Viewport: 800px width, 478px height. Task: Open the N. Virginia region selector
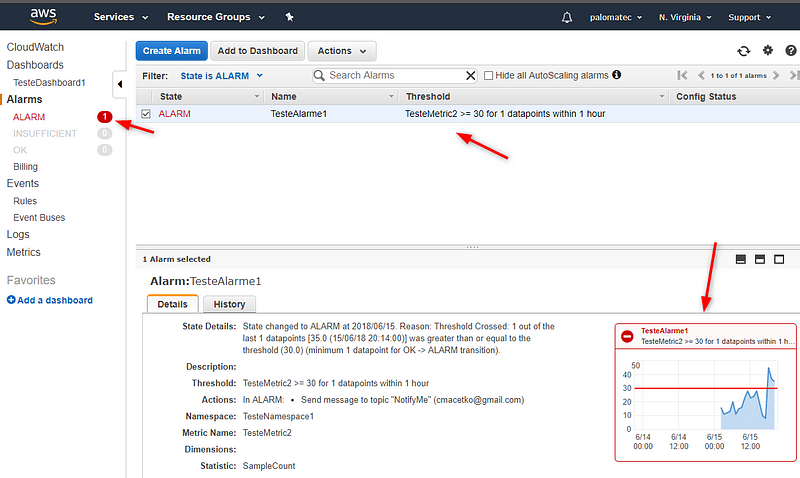[685, 17]
